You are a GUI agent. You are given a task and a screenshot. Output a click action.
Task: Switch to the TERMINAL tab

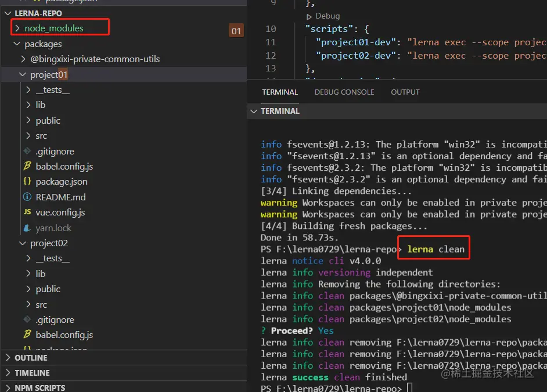click(x=280, y=92)
